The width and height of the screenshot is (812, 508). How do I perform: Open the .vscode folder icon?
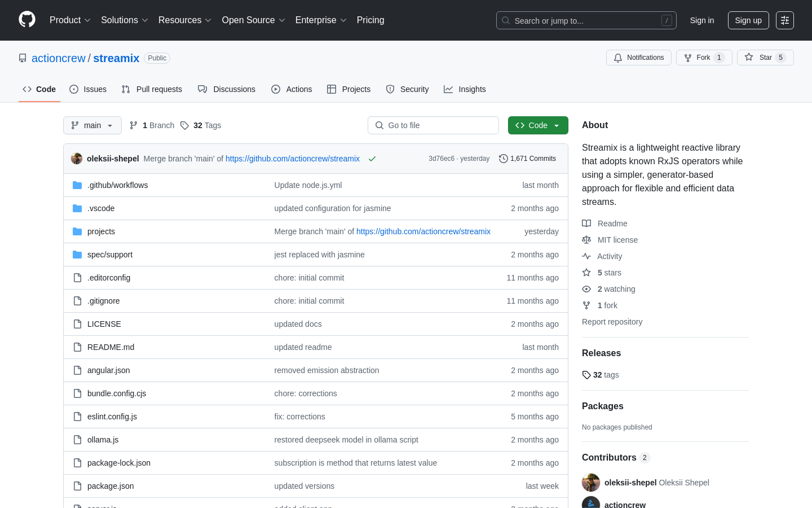coord(77,208)
